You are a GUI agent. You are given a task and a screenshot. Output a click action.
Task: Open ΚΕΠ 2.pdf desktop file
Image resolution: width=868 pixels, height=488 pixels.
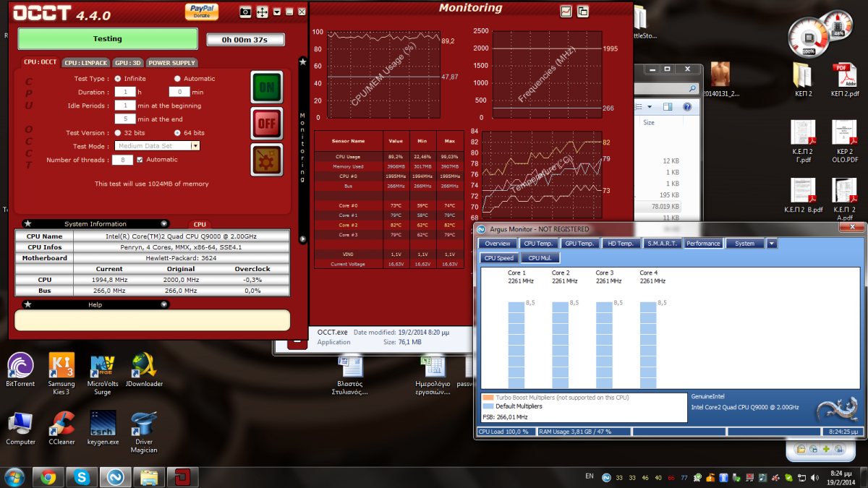click(x=844, y=80)
